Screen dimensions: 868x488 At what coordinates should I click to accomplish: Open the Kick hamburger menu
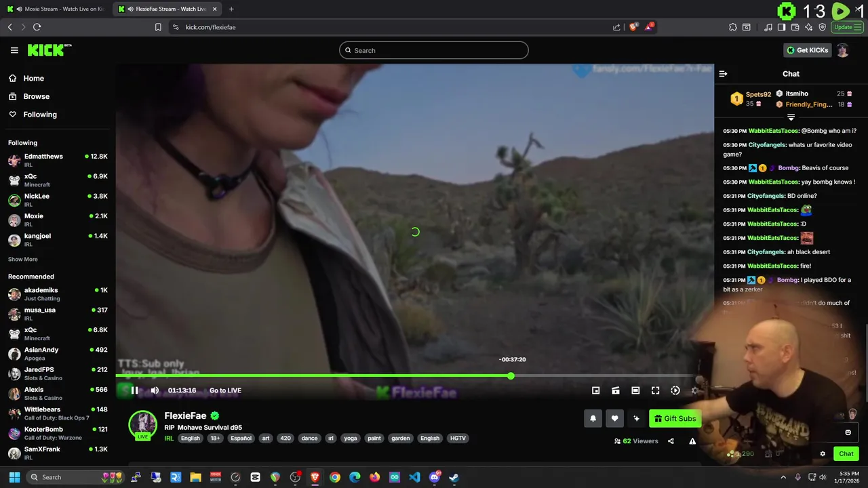pyautogui.click(x=14, y=50)
